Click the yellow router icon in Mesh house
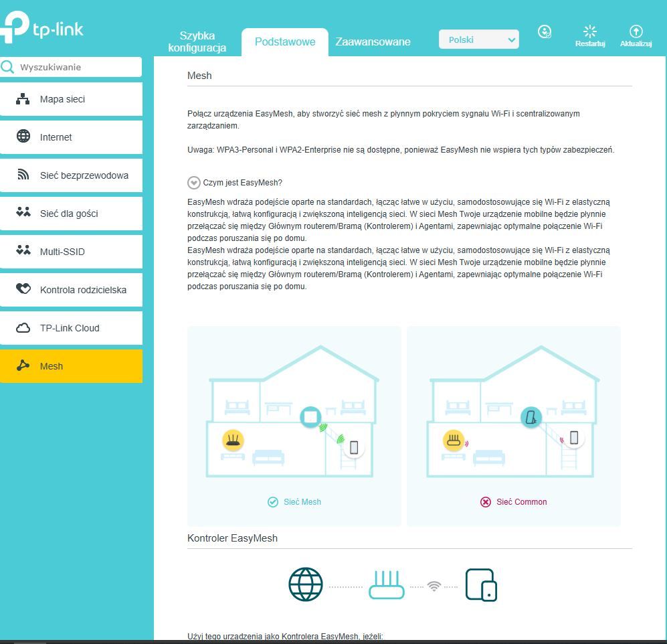Image resolution: width=667 pixels, height=644 pixels. (x=233, y=440)
